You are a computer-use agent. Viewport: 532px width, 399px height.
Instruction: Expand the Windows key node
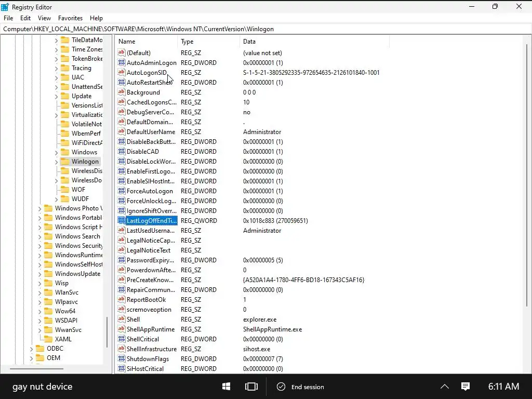pos(56,153)
